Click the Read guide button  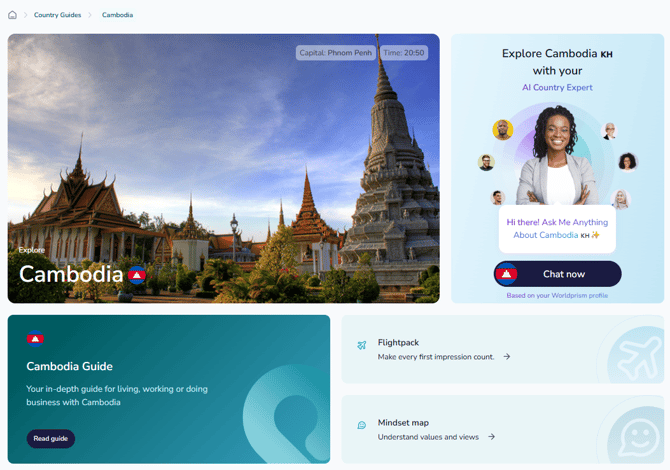tap(51, 438)
